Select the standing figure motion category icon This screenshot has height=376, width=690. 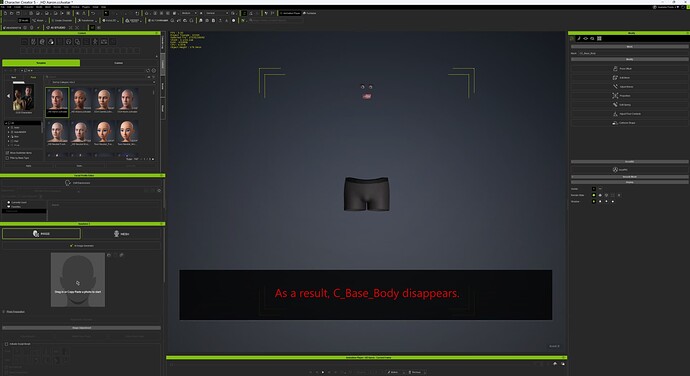click(x=95, y=42)
